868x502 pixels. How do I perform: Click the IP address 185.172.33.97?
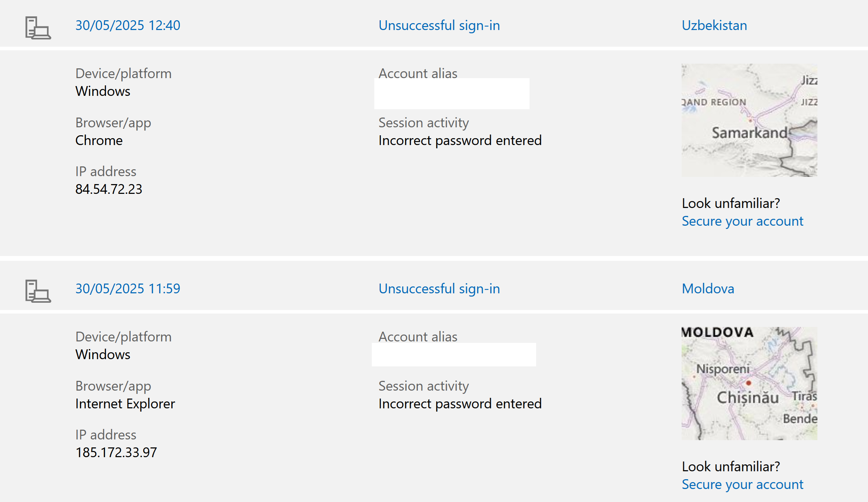tap(116, 452)
